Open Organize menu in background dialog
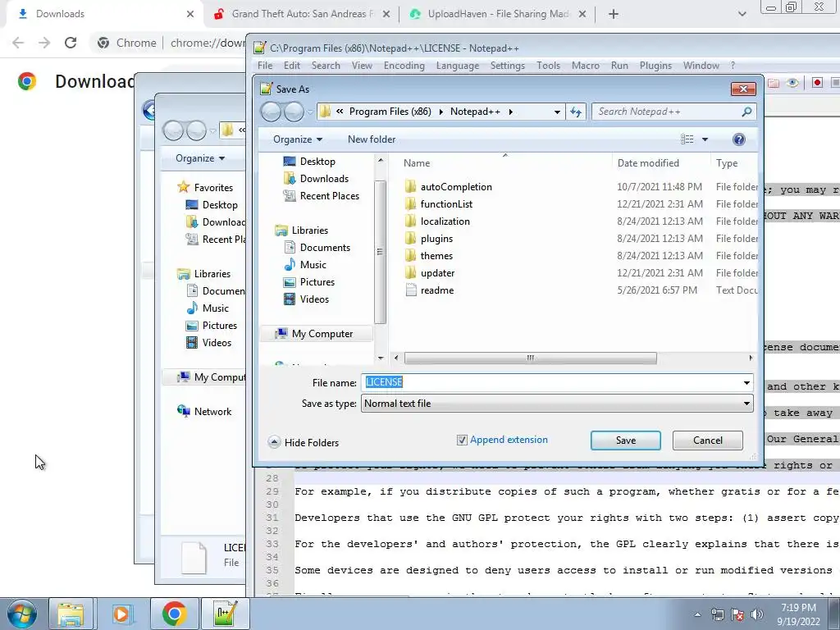This screenshot has width=840, height=630. click(x=200, y=158)
